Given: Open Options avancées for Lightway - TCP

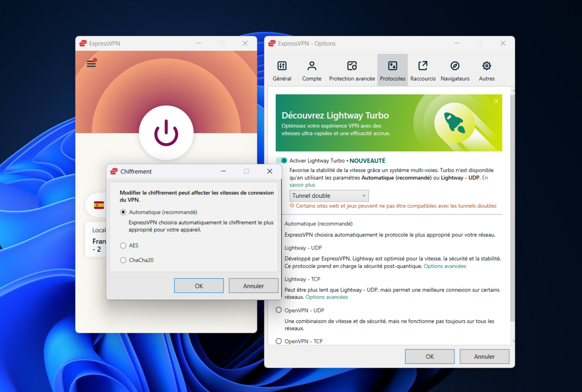Looking at the screenshot, I should click(326, 297).
